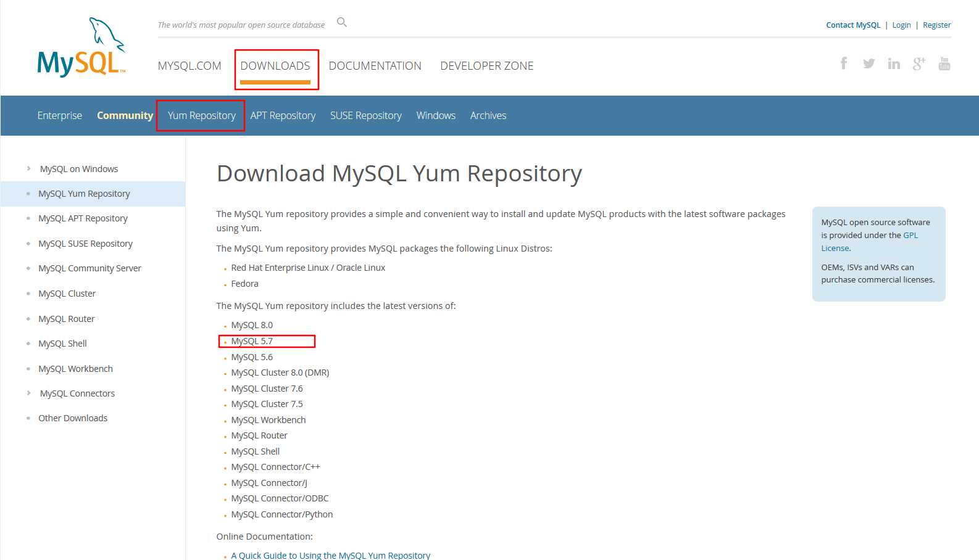
Task: Select the DOWNLOADS navigation tab
Action: click(x=275, y=66)
